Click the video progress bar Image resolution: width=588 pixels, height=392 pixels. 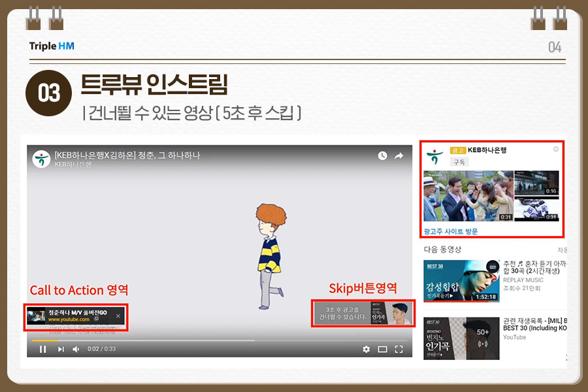point(220,340)
